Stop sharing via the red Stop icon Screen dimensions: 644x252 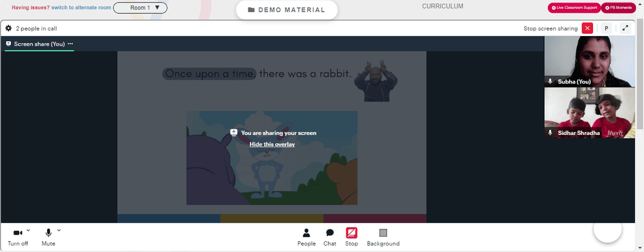click(x=352, y=237)
